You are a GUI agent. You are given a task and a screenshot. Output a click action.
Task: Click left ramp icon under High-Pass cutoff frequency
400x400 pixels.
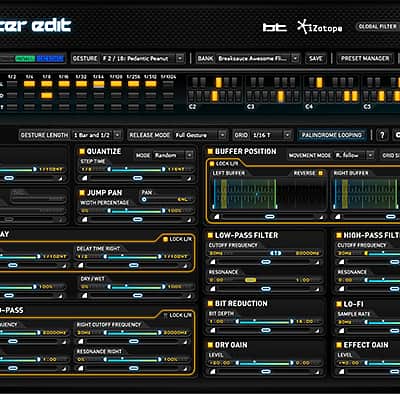click(342, 262)
